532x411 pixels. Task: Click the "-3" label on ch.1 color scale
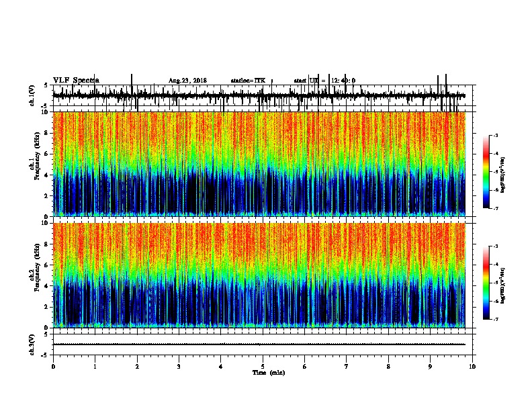coord(496,135)
